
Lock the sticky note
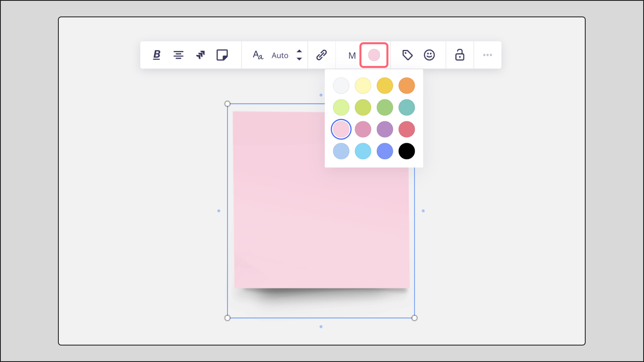pyautogui.click(x=460, y=55)
